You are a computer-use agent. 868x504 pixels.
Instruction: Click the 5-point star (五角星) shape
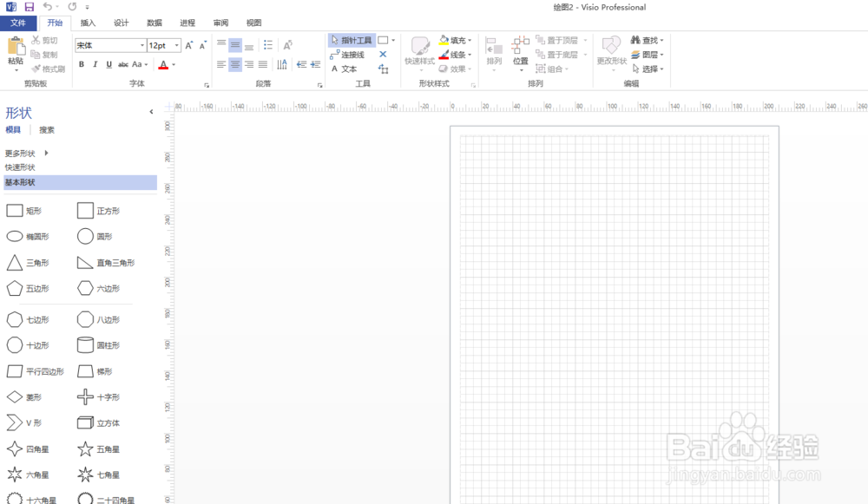pyautogui.click(x=98, y=448)
